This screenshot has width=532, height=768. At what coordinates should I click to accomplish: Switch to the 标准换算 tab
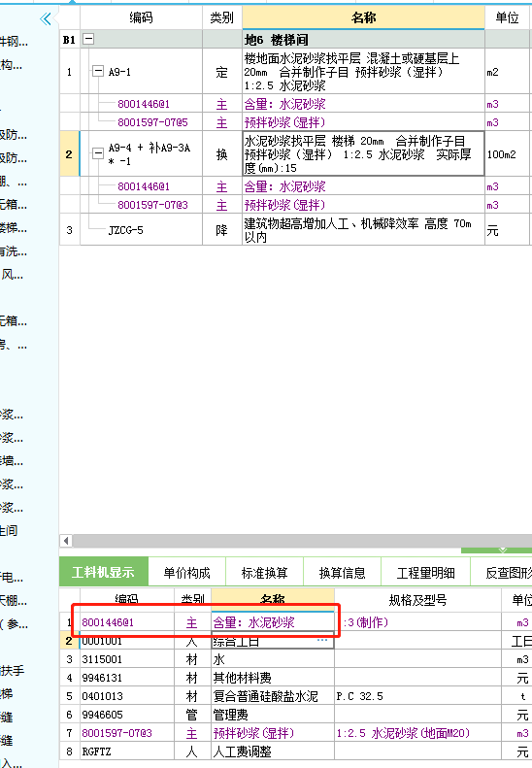click(x=264, y=573)
